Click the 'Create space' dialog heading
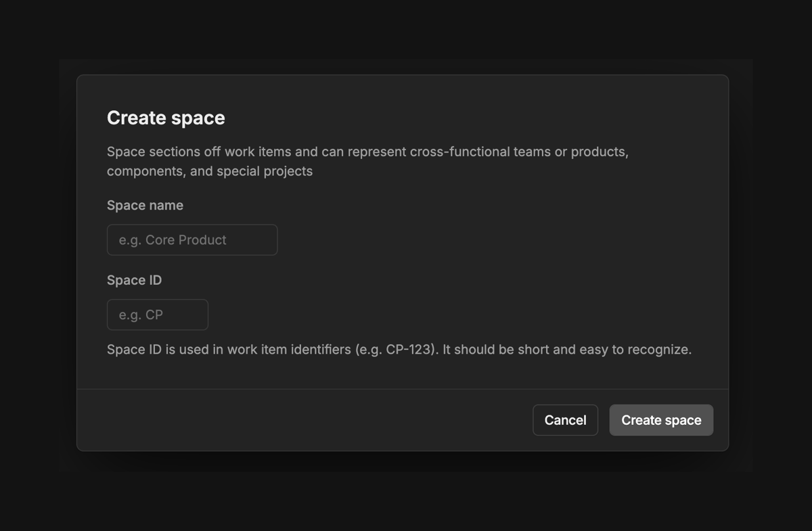 click(166, 118)
